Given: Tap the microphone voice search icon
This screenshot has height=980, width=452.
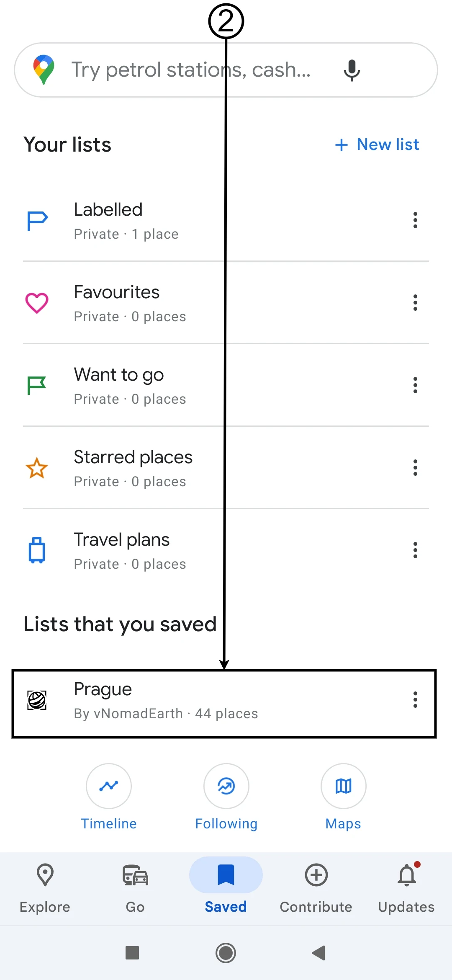Looking at the screenshot, I should tap(352, 70).
